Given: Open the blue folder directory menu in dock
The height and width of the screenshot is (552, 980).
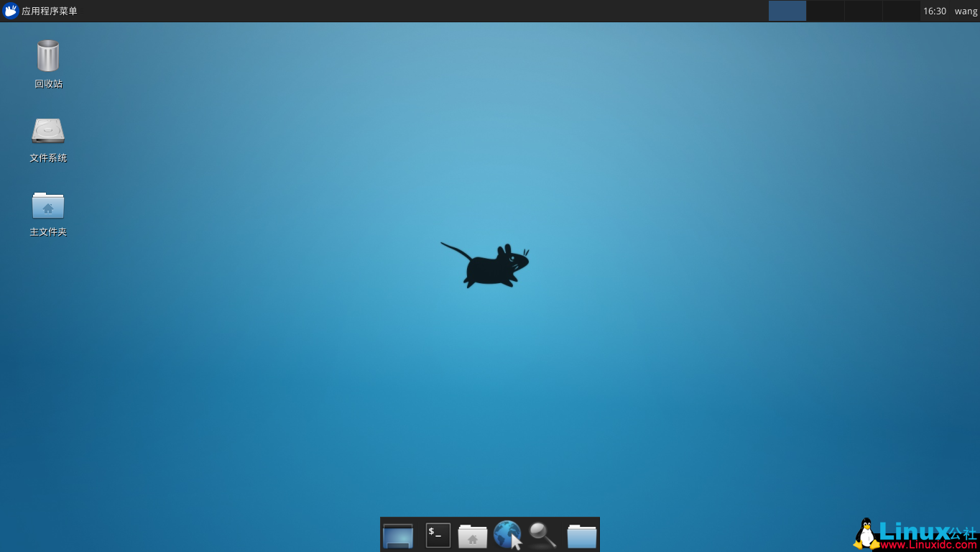Looking at the screenshot, I should pos(582,536).
